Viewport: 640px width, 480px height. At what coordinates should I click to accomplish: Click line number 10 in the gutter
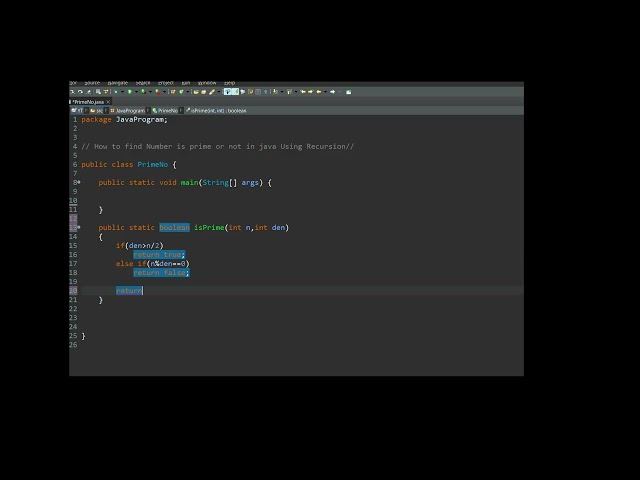pos(73,200)
